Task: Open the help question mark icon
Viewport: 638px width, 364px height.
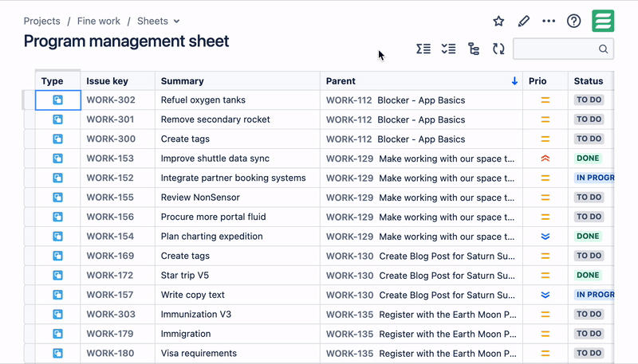Action: [573, 22]
